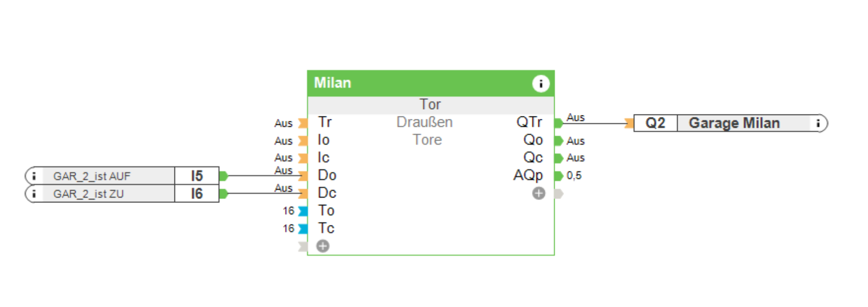Screen dimensions: 868x307
Task: Click info icon on GAR_2_ist AUF input
Action: (34, 176)
